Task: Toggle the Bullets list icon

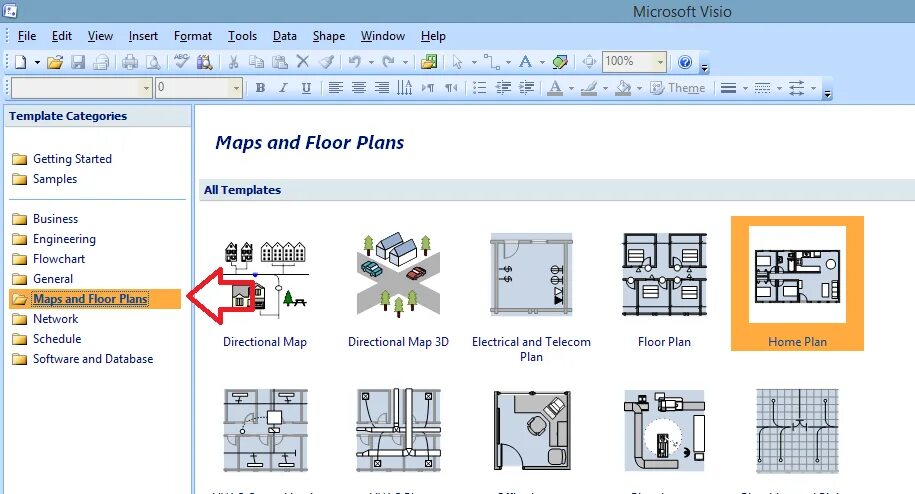Action: [479, 88]
